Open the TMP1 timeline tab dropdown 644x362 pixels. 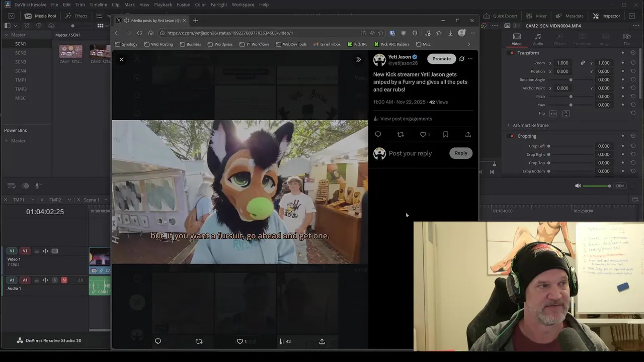pos(33,200)
